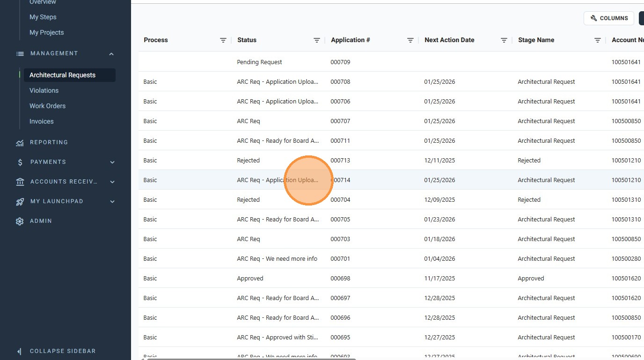Click application number 000709

pos(340,62)
